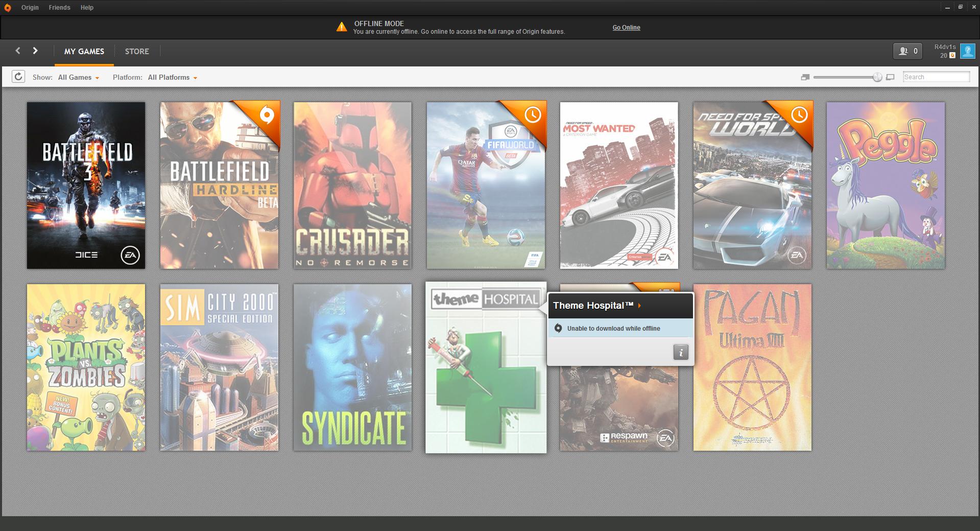Open the friends list button showing 0

tap(907, 51)
